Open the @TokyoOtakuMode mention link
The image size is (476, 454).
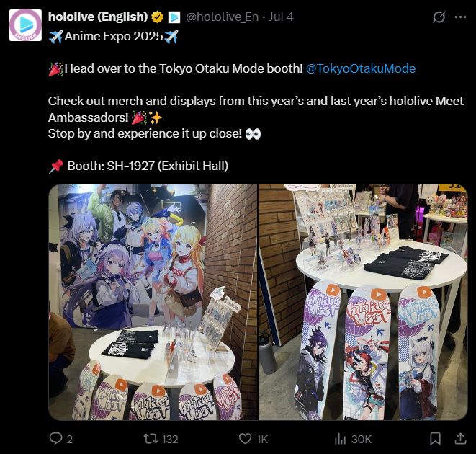coord(361,68)
